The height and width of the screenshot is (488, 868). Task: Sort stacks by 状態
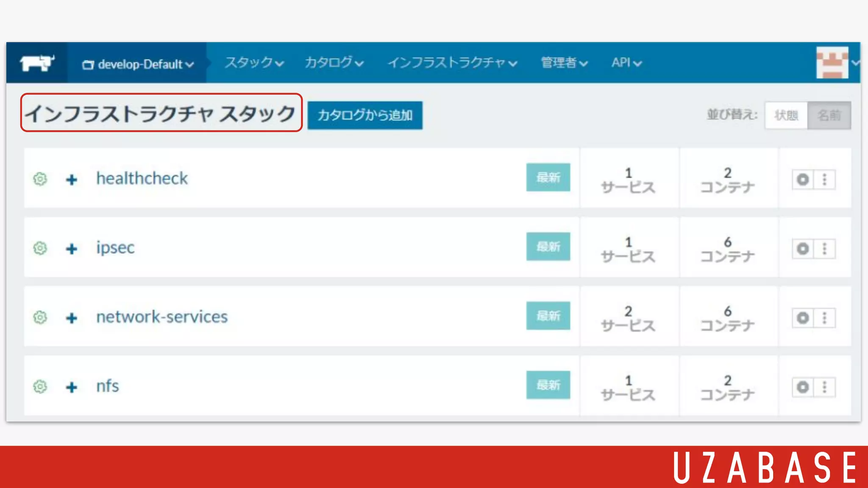[x=786, y=115]
